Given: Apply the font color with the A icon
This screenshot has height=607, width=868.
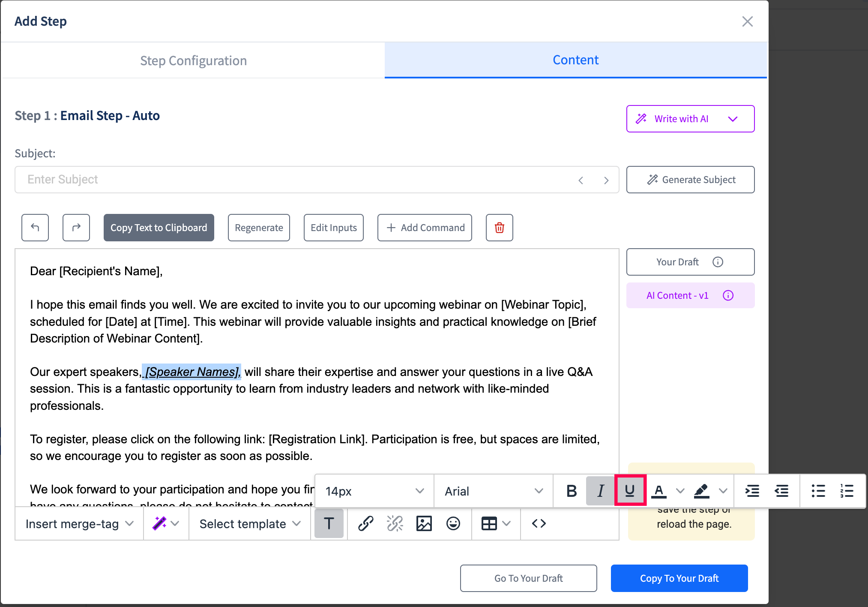Looking at the screenshot, I should [659, 491].
